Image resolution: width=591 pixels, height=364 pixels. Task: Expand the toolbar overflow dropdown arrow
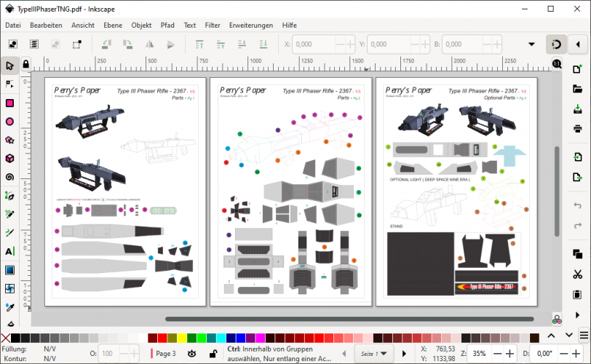coord(531,44)
